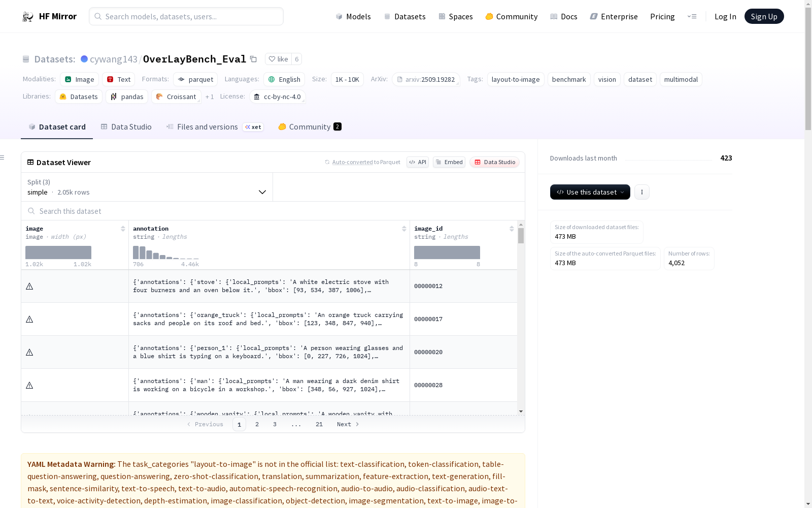Focus the search models, datasets, users field
The height and width of the screenshot is (508, 812).
point(186,16)
